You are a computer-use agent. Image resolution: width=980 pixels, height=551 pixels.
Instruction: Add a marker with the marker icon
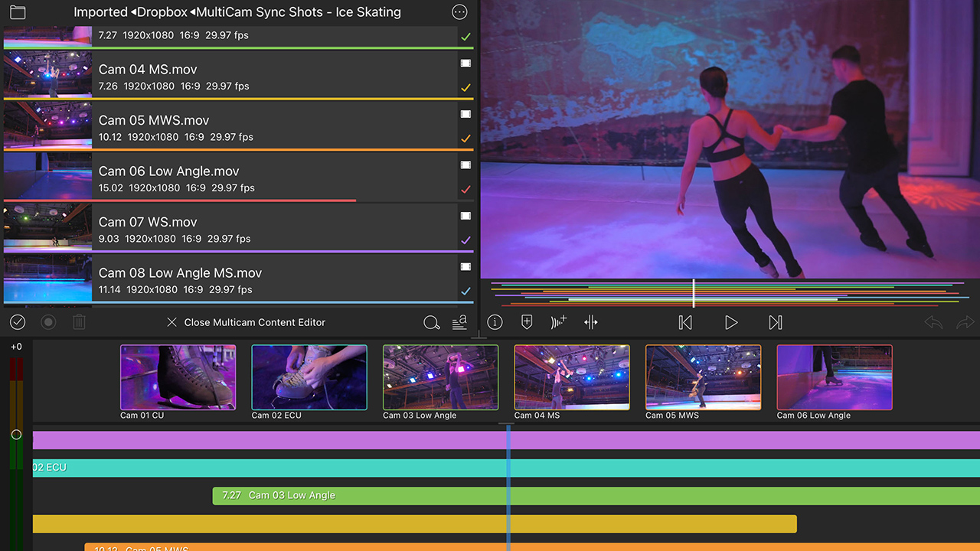pos(527,322)
